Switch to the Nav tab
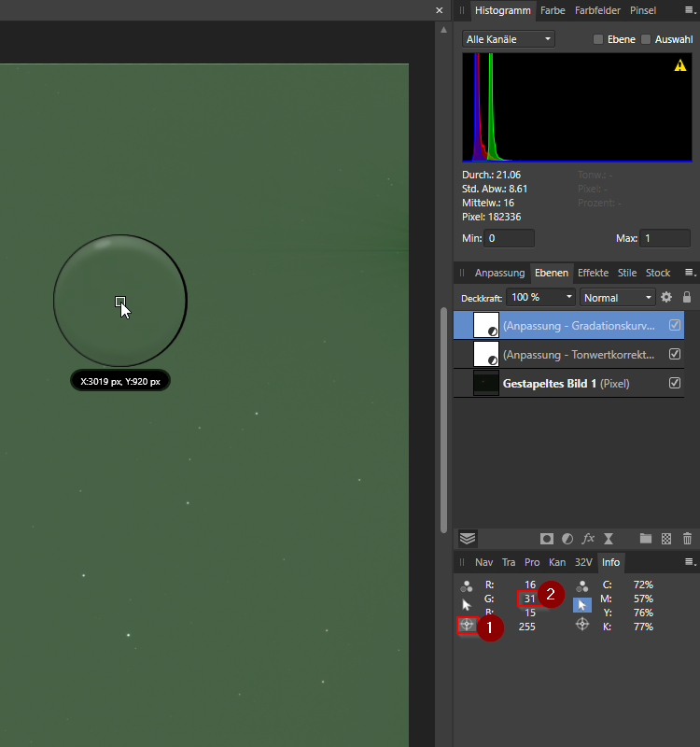 [483, 562]
